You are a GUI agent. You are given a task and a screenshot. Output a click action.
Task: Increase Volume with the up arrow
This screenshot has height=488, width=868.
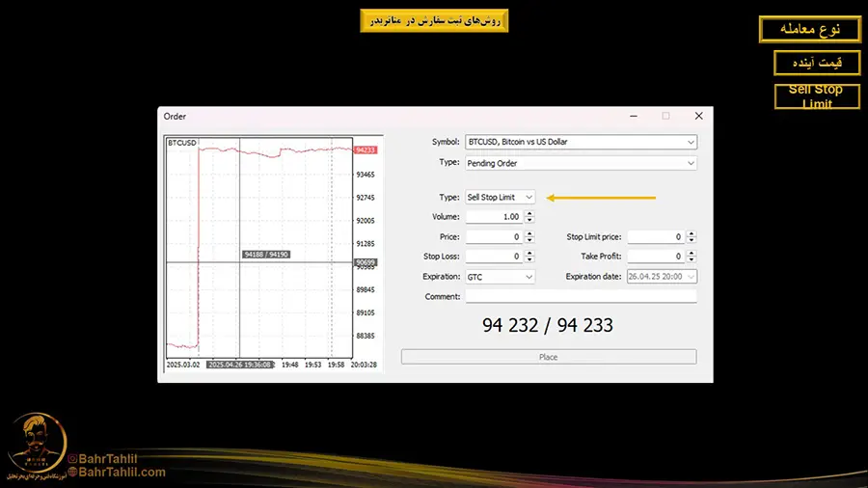click(529, 214)
